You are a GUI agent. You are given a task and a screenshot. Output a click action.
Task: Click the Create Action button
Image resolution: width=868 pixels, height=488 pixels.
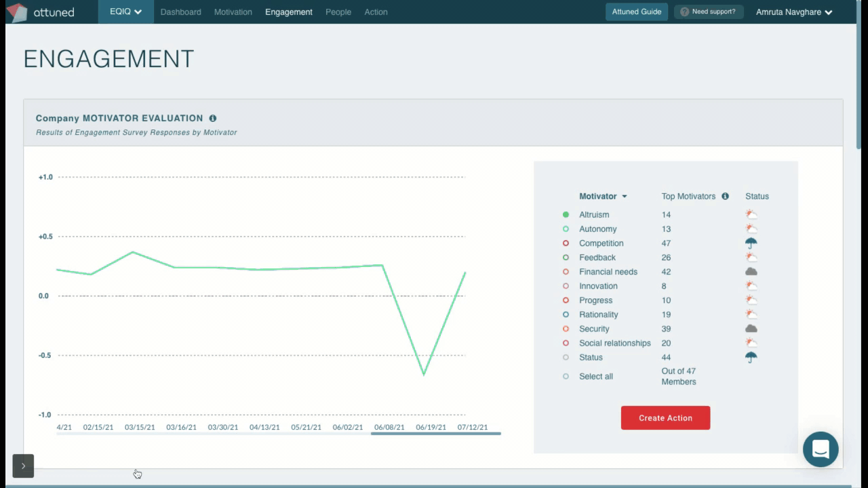(665, 418)
